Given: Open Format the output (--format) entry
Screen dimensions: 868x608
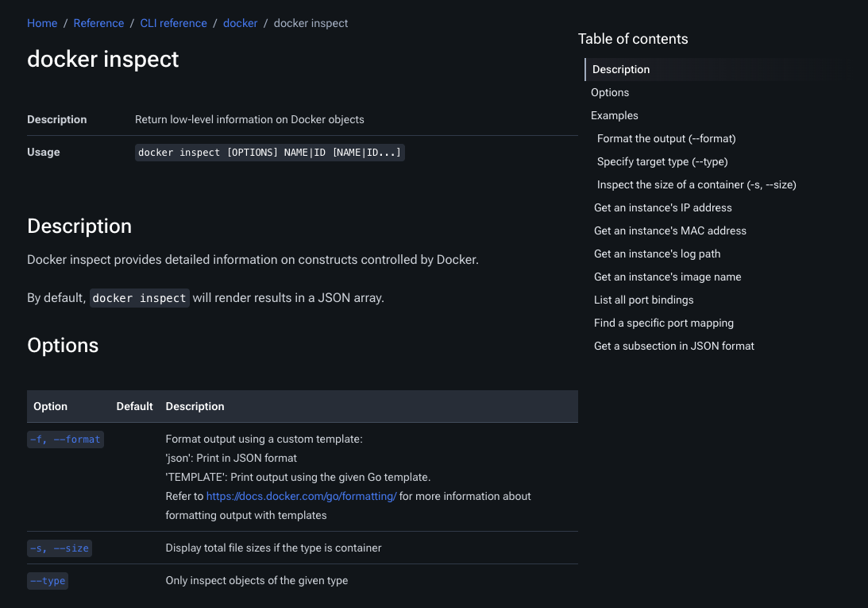Looking at the screenshot, I should point(666,138).
